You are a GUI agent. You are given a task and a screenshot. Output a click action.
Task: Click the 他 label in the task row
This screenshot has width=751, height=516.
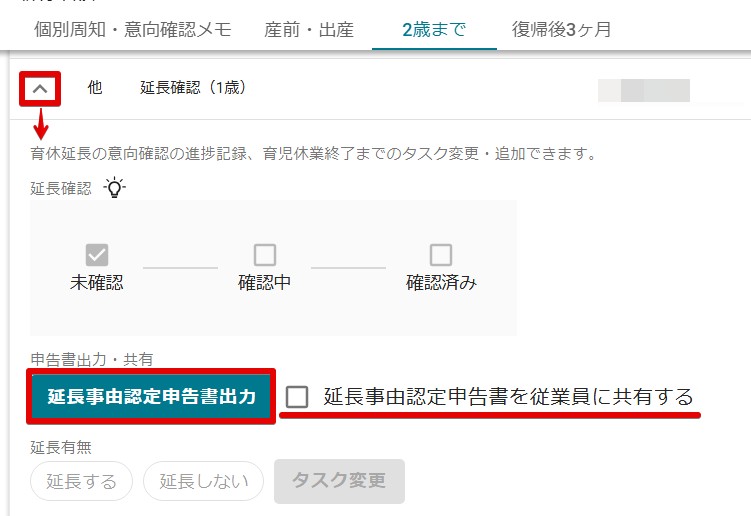[95, 87]
